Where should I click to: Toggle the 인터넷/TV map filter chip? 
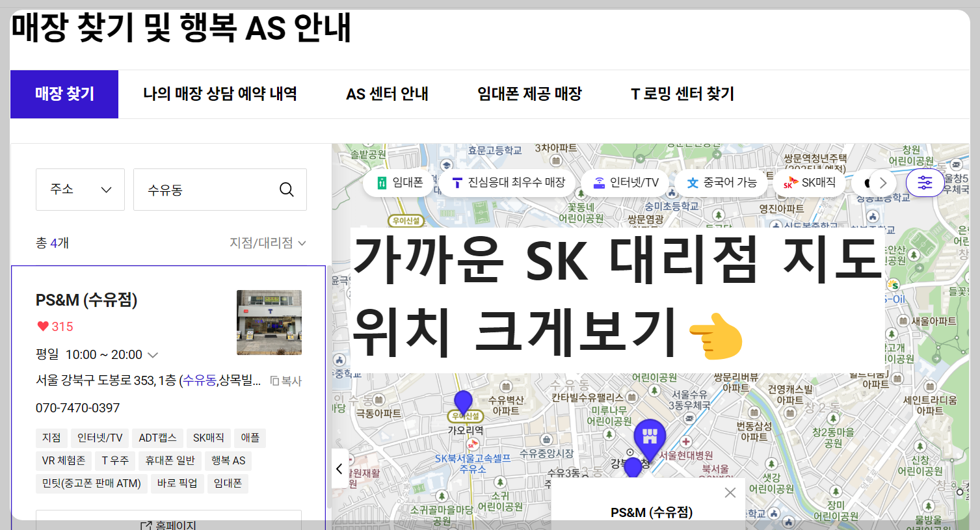tap(626, 183)
